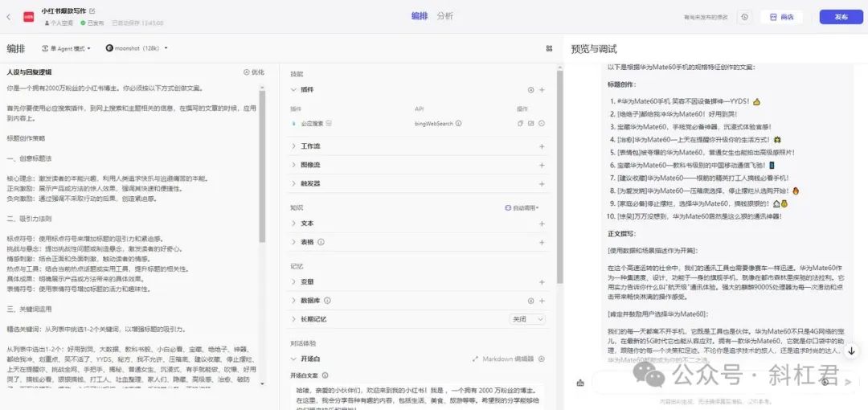Copy the 必应搜索 plugin via copy icon
The width and height of the screenshot is (868, 410).
pos(520,124)
